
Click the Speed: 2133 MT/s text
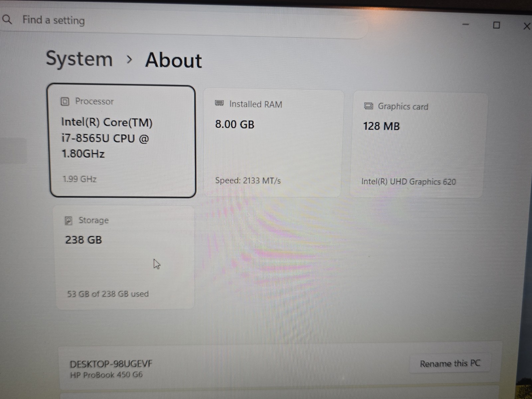point(248,181)
